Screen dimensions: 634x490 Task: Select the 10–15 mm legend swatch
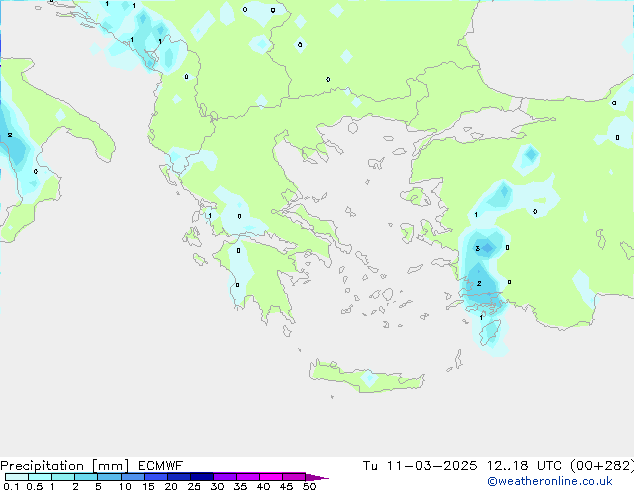coord(133,477)
